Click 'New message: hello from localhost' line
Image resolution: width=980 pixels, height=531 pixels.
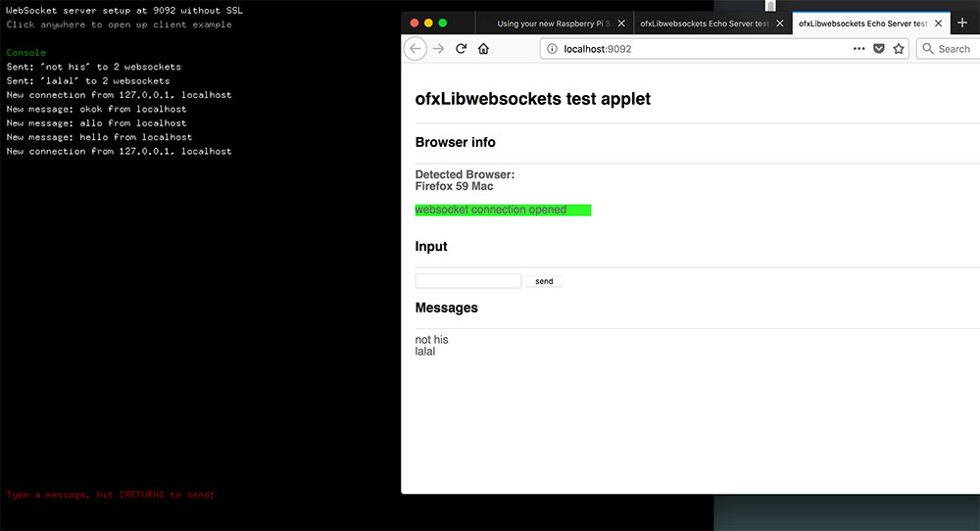click(x=99, y=137)
